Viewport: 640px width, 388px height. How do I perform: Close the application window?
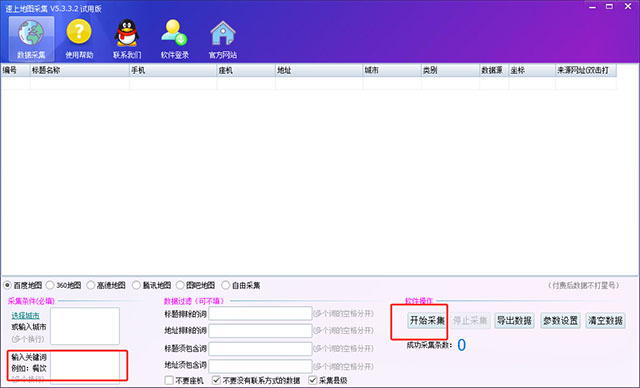point(628,7)
